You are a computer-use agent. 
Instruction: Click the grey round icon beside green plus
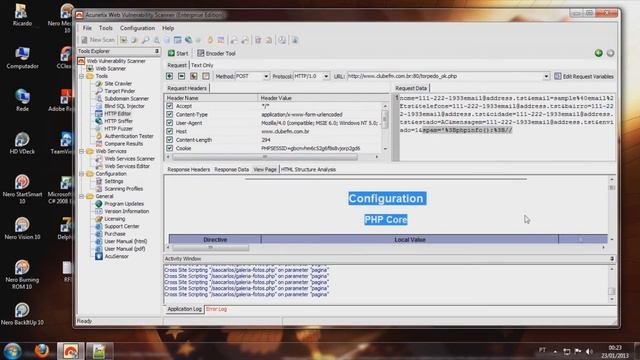610,53
